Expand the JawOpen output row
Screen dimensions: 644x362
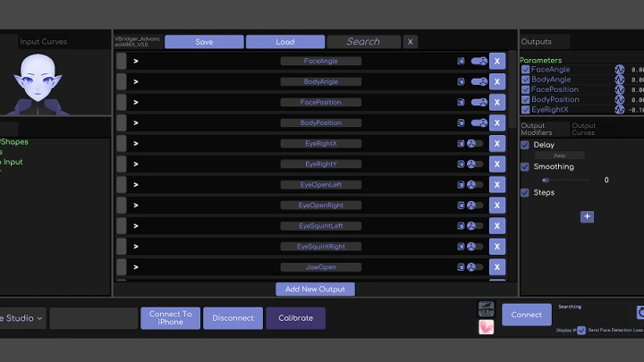(136, 266)
